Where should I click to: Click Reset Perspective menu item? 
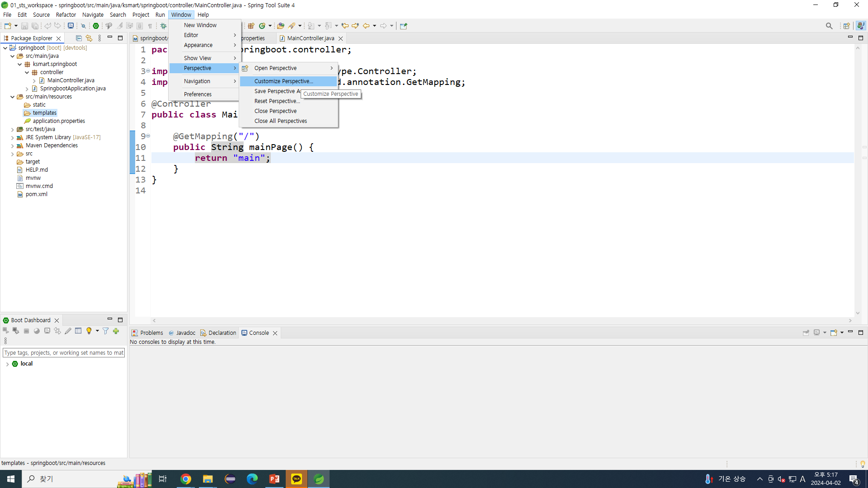tap(277, 101)
